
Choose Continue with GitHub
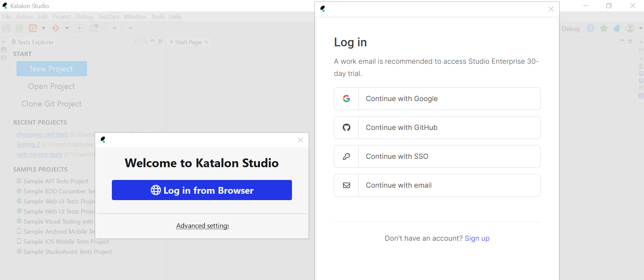pos(437,128)
